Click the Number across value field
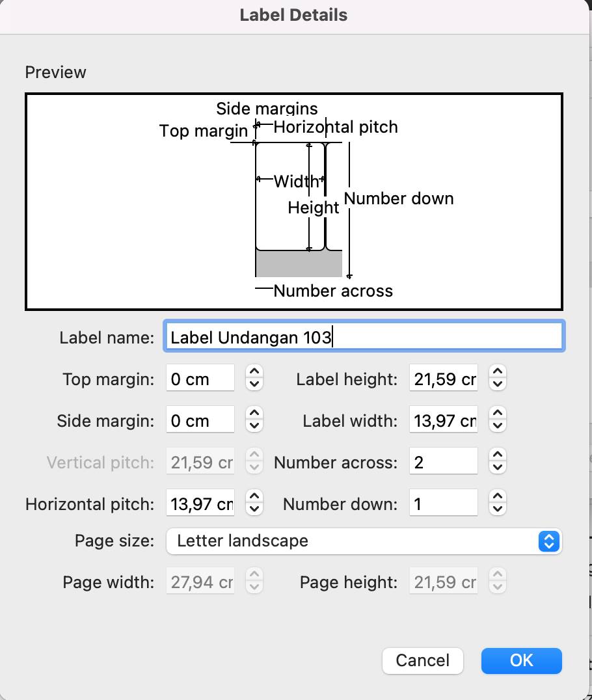This screenshot has width=592, height=700. (x=443, y=461)
